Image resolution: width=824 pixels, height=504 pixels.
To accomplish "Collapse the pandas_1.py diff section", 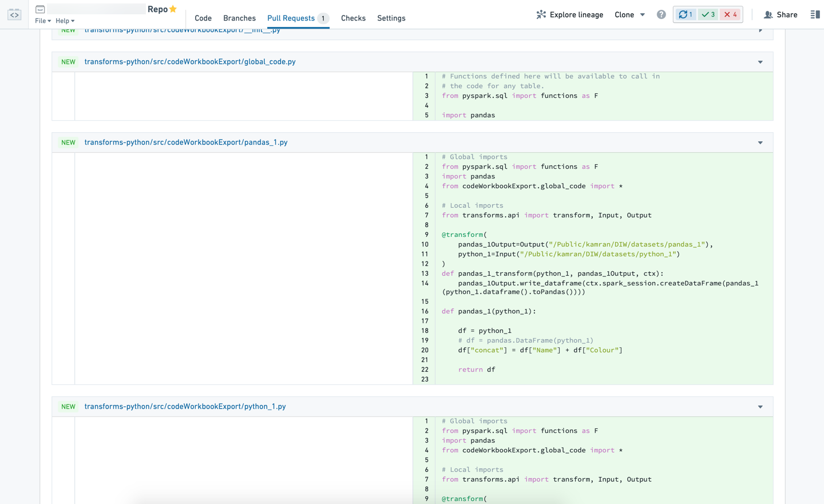I will pyautogui.click(x=760, y=142).
